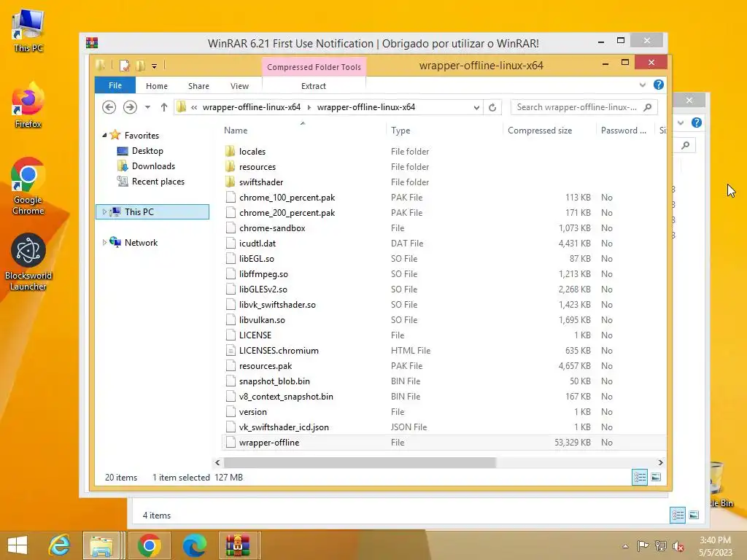Open Desktop in Favorites
The height and width of the screenshot is (560, 747).
pos(147,151)
